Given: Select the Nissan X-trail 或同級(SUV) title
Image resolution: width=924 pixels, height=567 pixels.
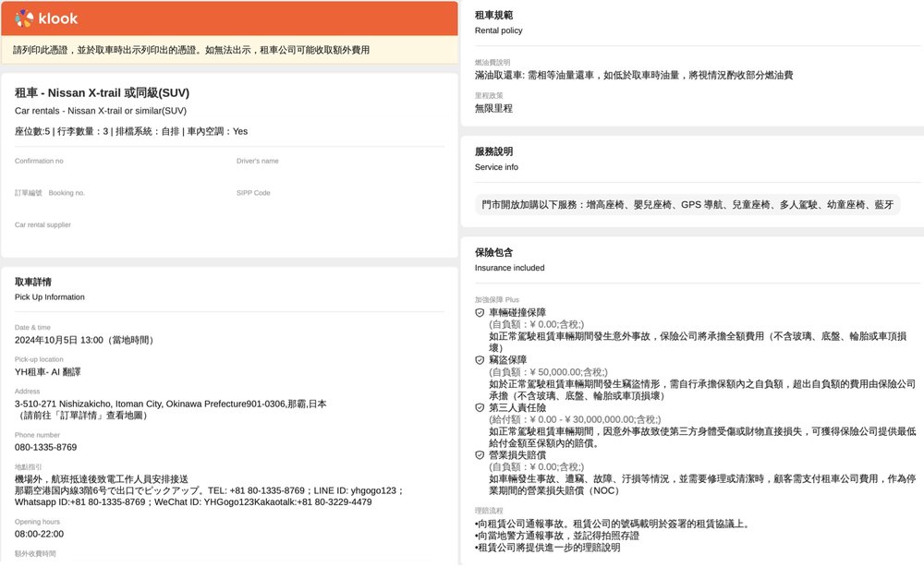Looking at the screenshot, I should [102, 93].
